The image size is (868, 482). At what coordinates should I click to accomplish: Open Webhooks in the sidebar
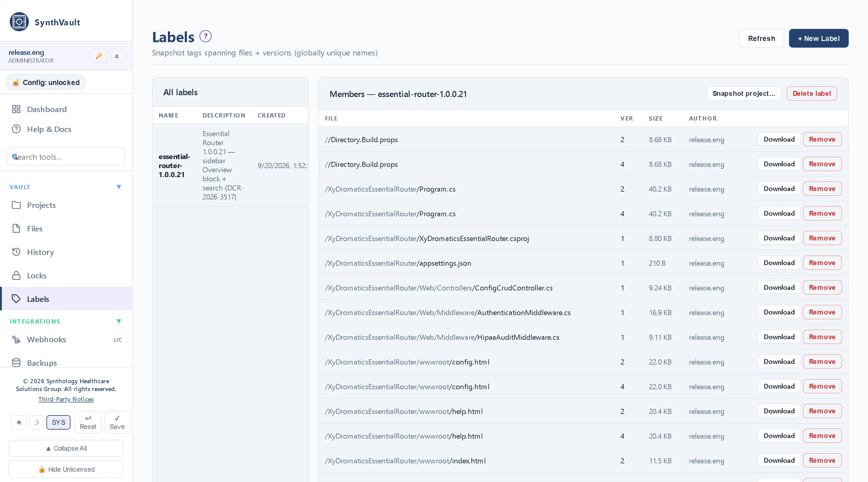(66, 340)
